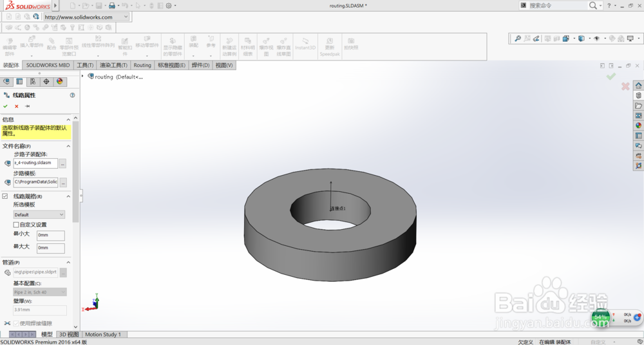The image size is (644, 345).
Task: Cancel route properties with the red X
Action: [16, 106]
